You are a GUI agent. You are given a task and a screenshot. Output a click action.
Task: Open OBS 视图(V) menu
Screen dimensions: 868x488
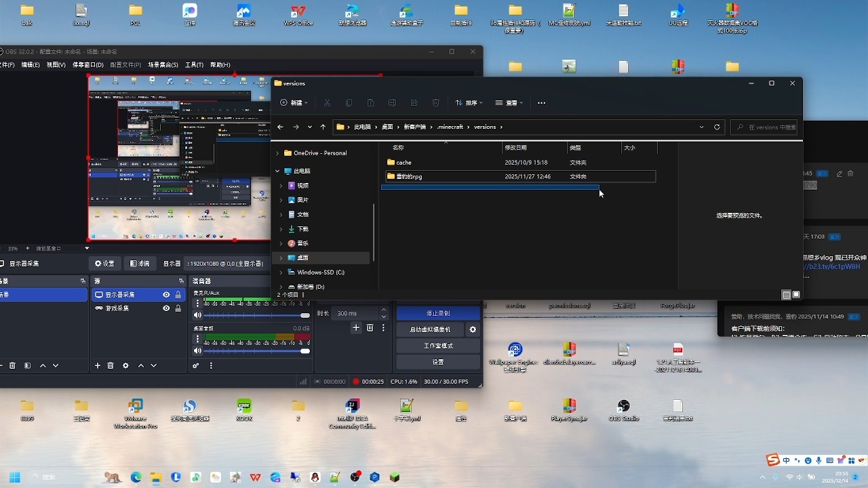(x=56, y=65)
